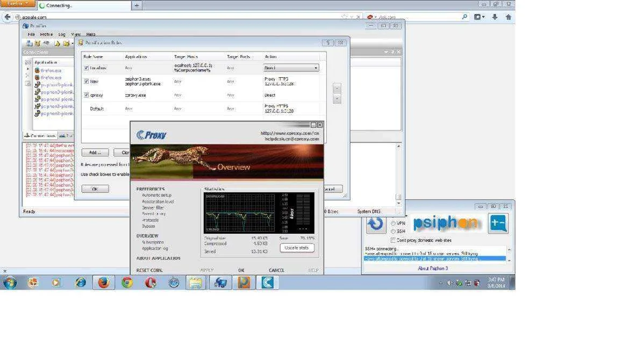Image resolution: width=644 pixels, height=362 pixels.
Task: Open Bypass preference in CProxy
Action: [148, 226]
